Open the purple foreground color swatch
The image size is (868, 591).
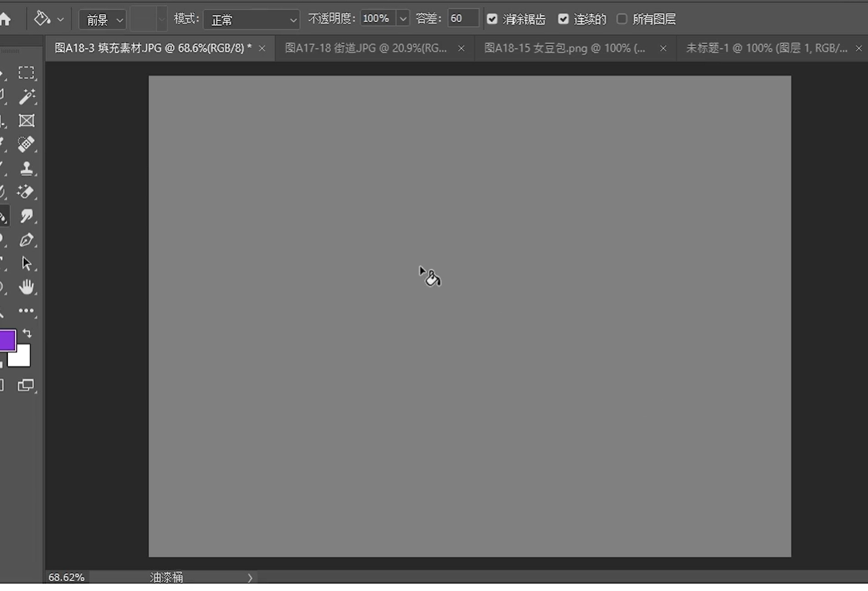tap(6, 340)
